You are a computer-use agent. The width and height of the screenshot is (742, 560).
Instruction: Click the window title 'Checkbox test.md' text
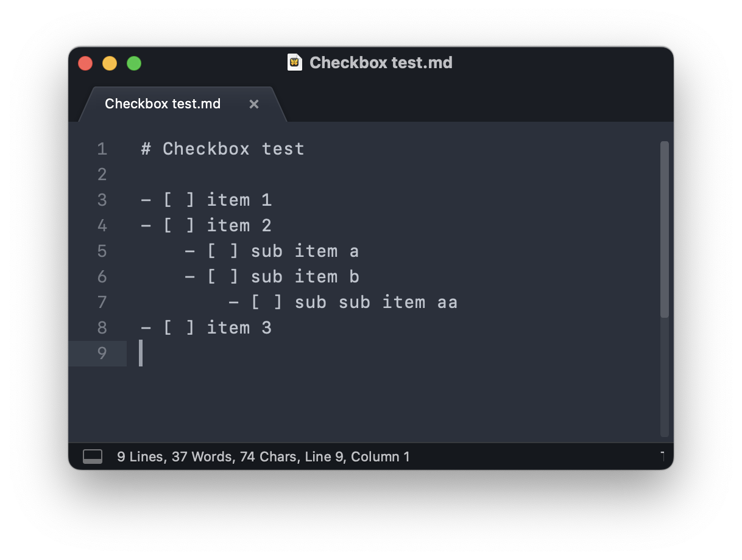(x=381, y=63)
